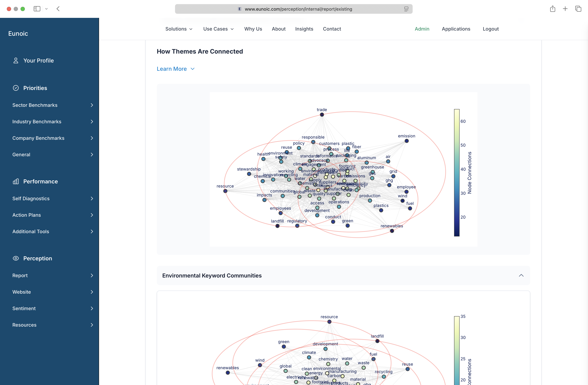Click the Node Connections color scale bar
The image size is (588, 385).
(x=457, y=173)
